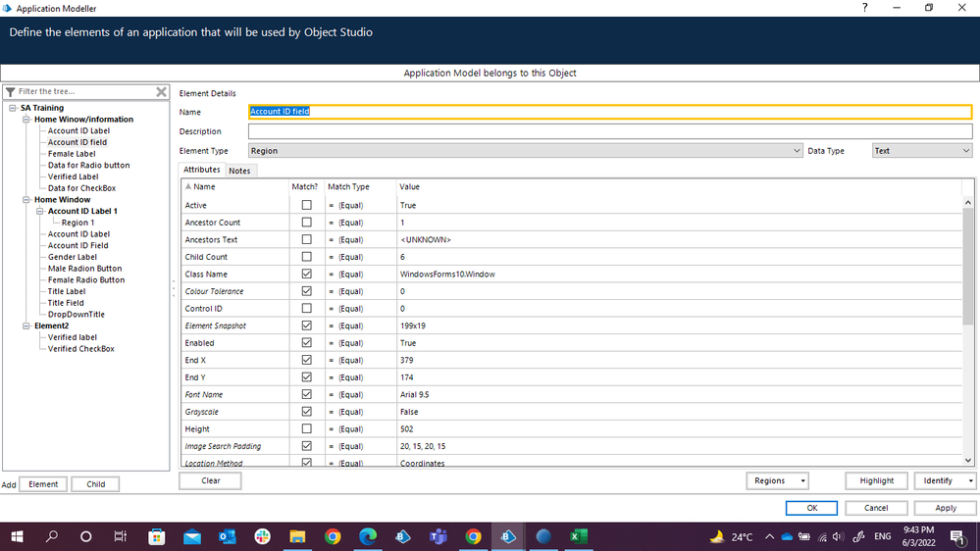
Task: Clear the tree filter with the X icon
Action: [162, 91]
